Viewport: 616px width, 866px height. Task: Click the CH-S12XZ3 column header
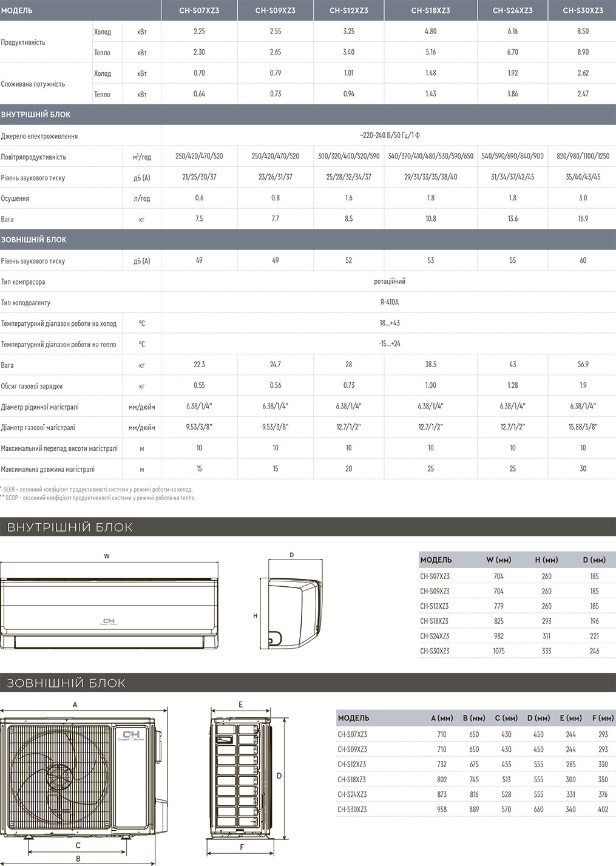pos(349,10)
